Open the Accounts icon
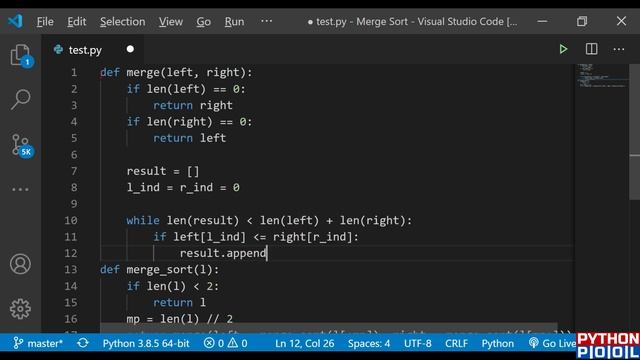Image resolution: width=640 pixels, height=360 pixels. coord(20,264)
